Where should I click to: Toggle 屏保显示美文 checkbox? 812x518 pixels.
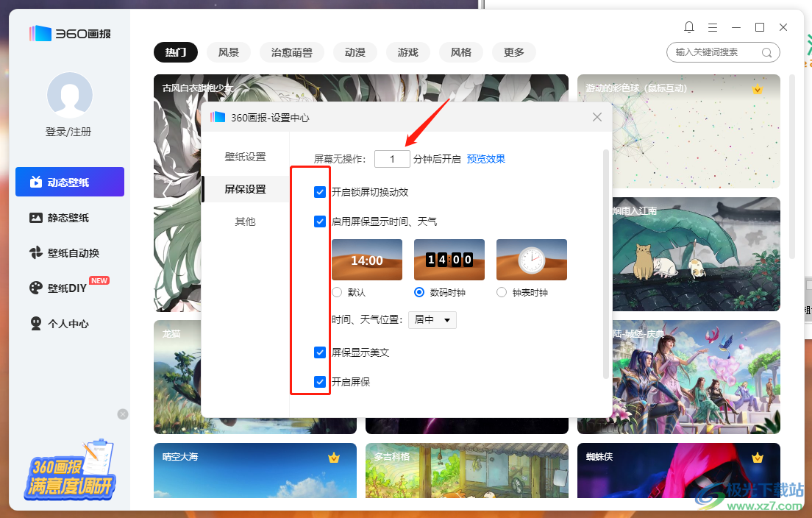pyautogui.click(x=319, y=352)
